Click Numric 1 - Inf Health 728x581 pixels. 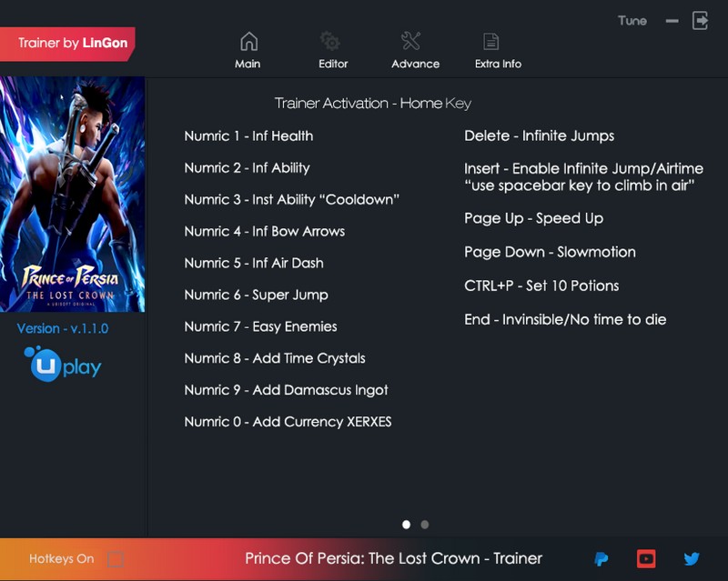coord(248,136)
